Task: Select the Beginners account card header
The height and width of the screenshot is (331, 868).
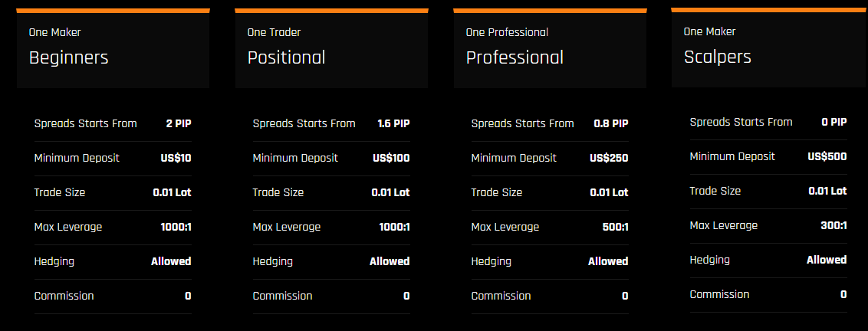Action: click(113, 49)
